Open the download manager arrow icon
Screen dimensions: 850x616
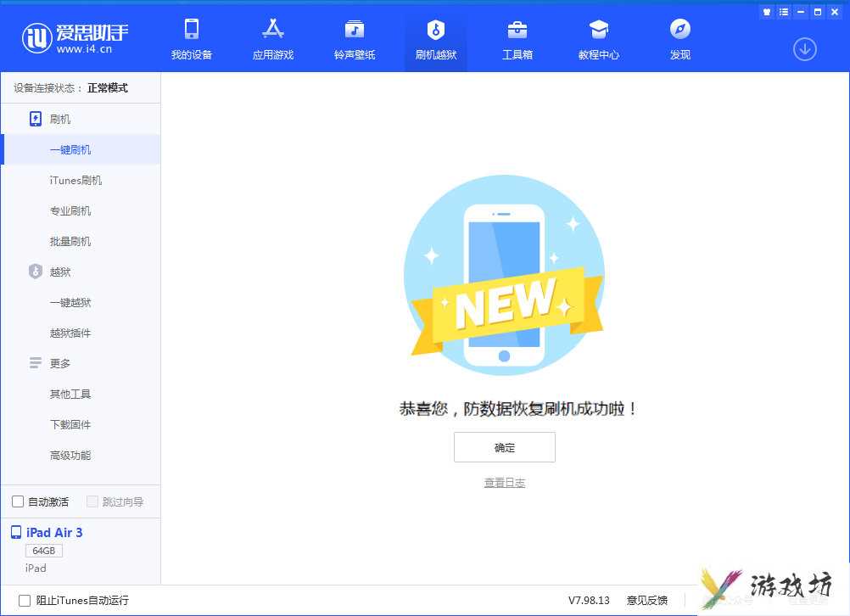(805, 49)
